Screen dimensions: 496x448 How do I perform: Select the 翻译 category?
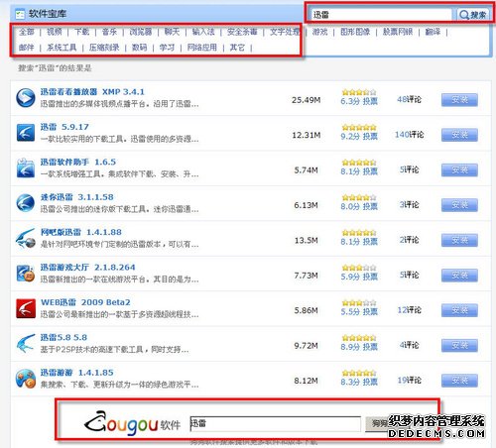(433, 32)
